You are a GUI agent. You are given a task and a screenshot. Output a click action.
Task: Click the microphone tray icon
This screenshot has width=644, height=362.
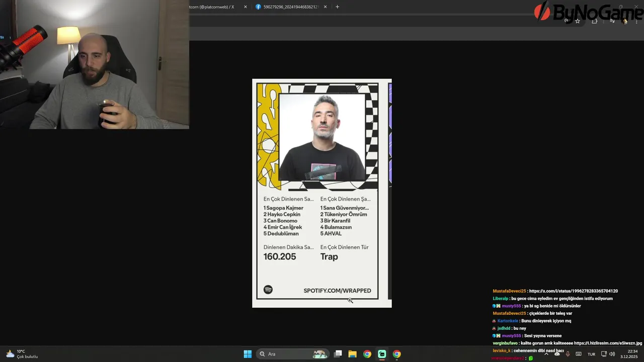pos(568,354)
